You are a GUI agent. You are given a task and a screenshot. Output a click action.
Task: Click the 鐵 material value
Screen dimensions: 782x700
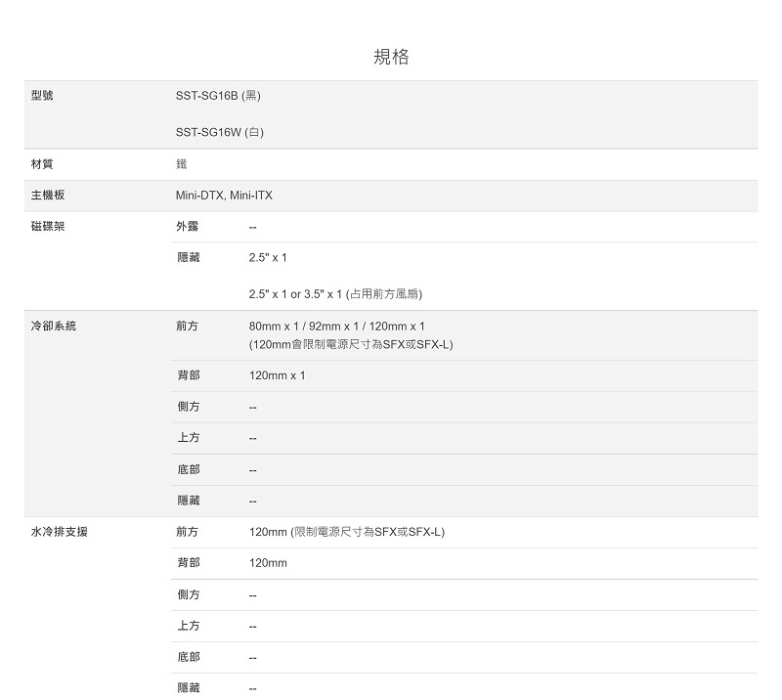(x=182, y=164)
